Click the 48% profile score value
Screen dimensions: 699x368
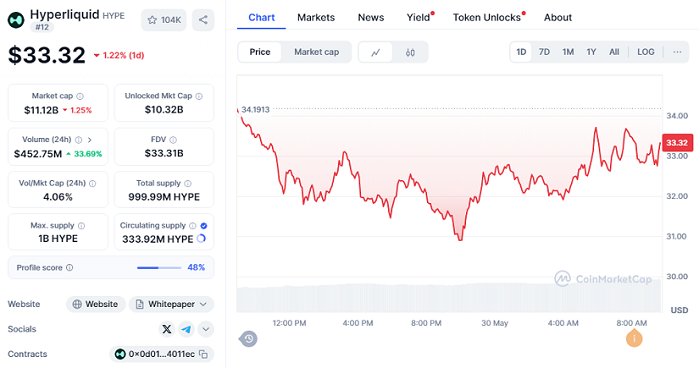pyautogui.click(x=196, y=268)
